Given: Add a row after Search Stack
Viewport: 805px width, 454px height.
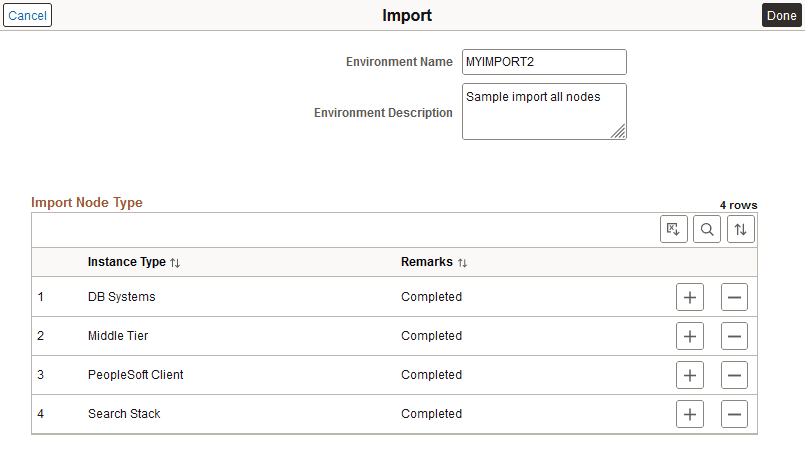Looking at the screenshot, I should [x=690, y=414].
